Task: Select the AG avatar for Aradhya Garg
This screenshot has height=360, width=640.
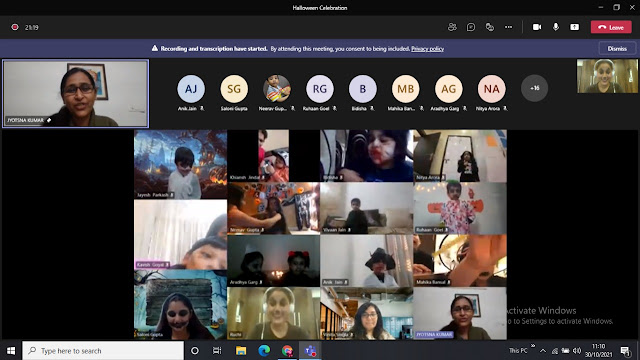Action: 449,89
